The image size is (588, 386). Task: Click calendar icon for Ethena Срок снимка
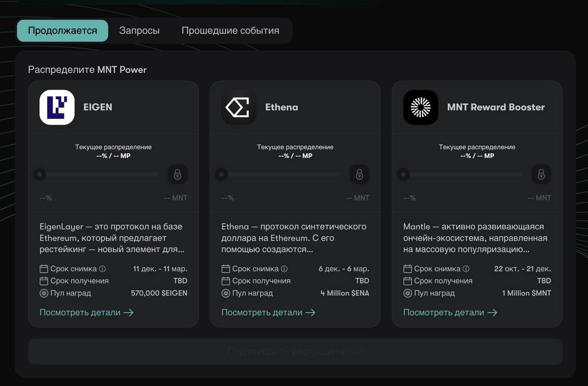click(x=226, y=269)
